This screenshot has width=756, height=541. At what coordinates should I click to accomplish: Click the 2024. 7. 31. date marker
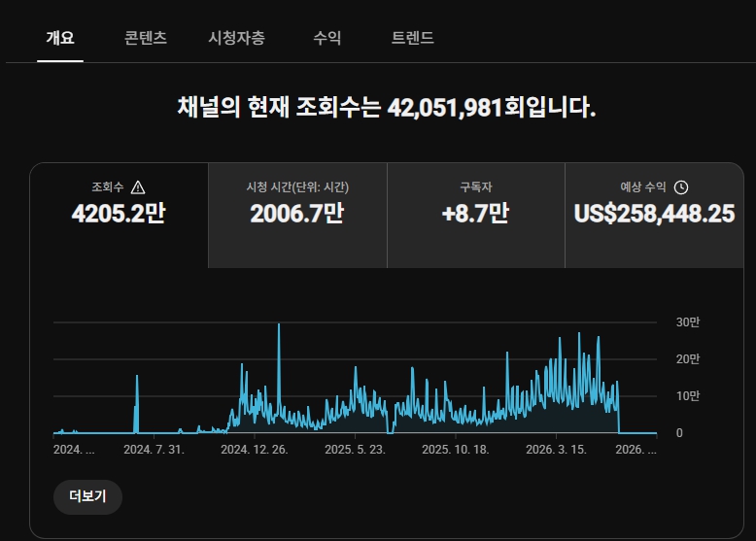(x=154, y=450)
